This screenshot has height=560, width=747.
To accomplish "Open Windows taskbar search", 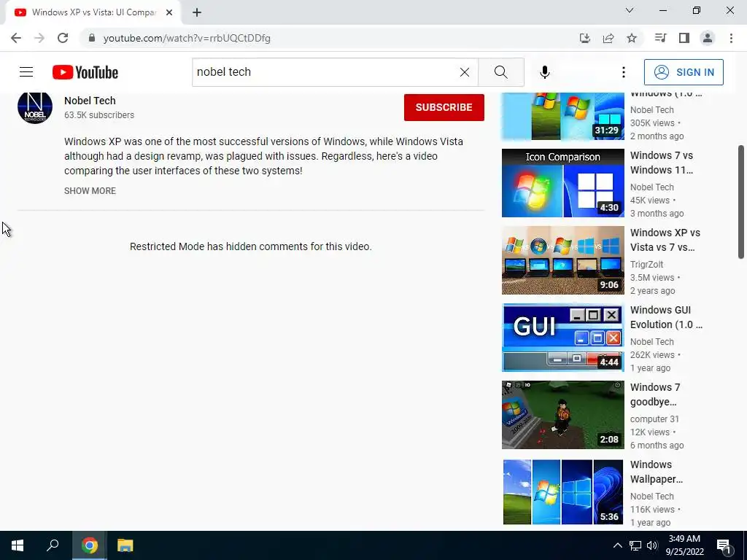I will pos(53,545).
